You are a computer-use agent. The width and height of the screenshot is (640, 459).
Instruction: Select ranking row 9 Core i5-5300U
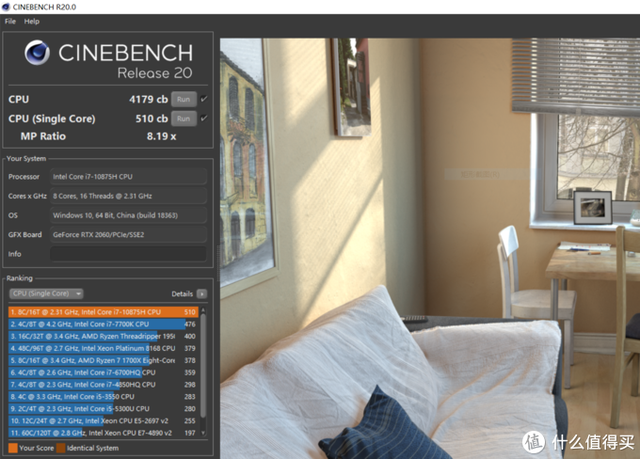click(x=103, y=409)
